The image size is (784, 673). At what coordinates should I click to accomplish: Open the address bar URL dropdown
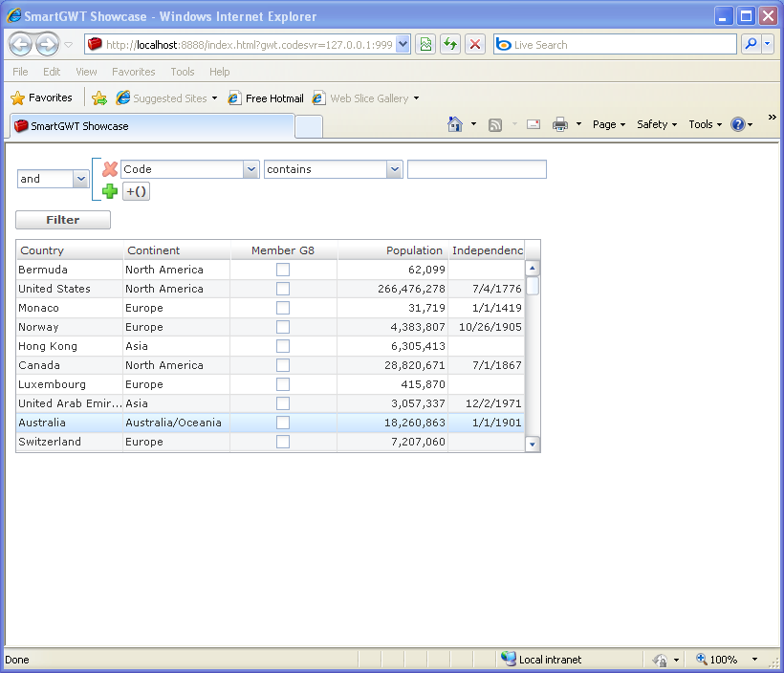coord(403,45)
